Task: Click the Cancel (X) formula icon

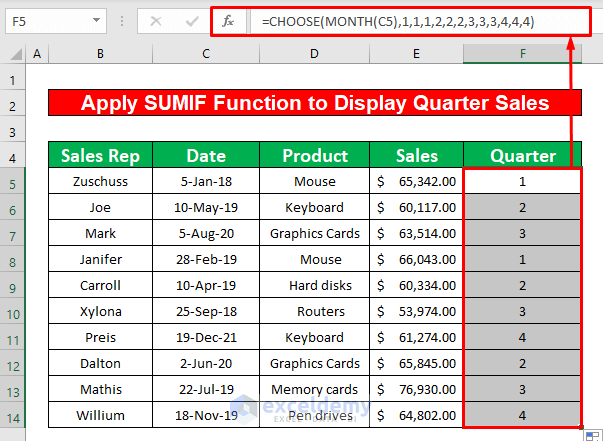Action: [154, 19]
